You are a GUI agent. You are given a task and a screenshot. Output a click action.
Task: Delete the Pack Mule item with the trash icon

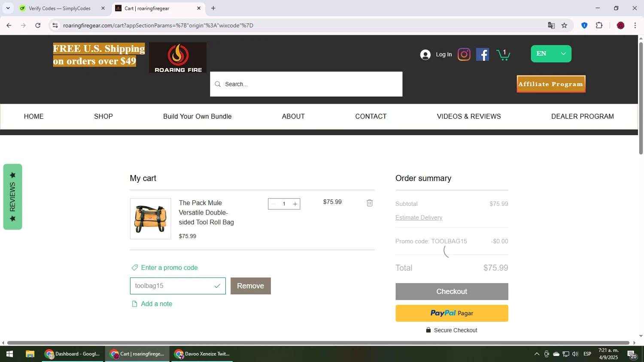[x=370, y=203]
